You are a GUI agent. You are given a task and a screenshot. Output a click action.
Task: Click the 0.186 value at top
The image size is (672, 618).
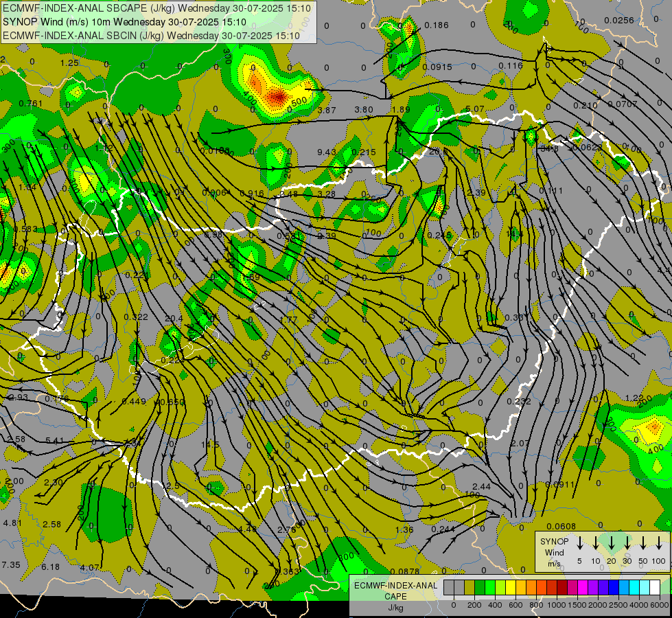tap(437, 25)
